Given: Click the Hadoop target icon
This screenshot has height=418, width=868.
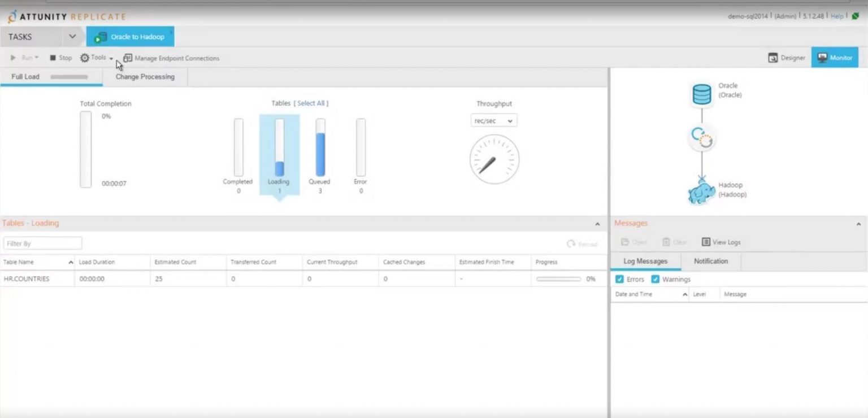Looking at the screenshot, I should coord(701,190).
